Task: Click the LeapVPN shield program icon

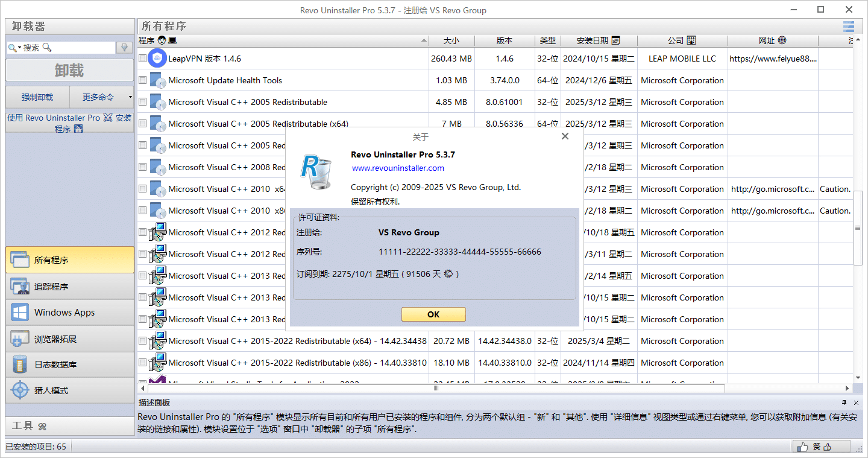Action: (x=157, y=59)
